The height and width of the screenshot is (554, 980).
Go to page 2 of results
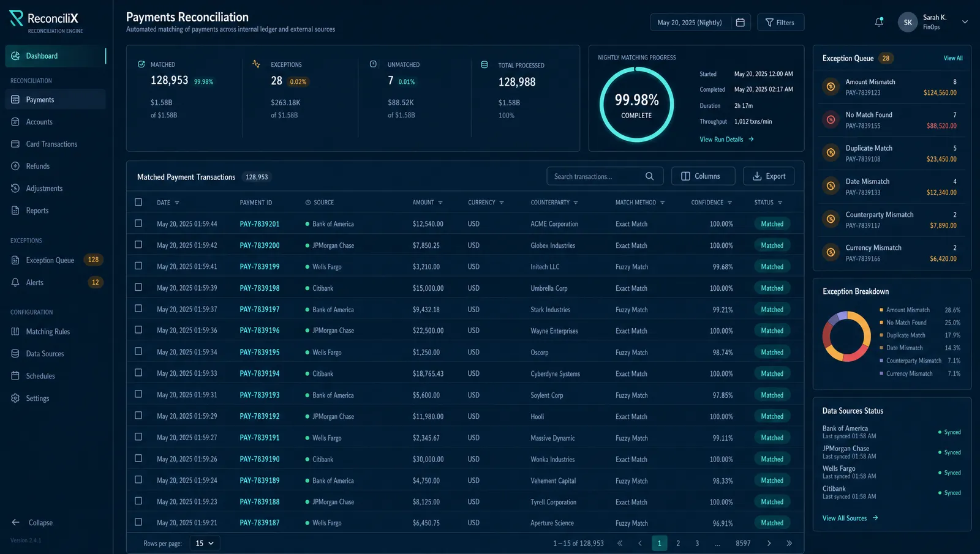pyautogui.click(x=678, y=543)
